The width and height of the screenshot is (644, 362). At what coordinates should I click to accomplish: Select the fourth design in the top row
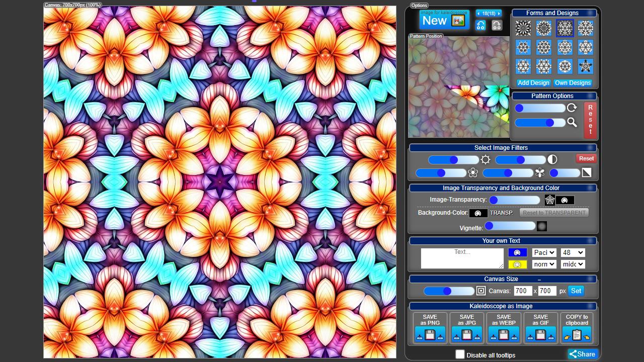585,28
